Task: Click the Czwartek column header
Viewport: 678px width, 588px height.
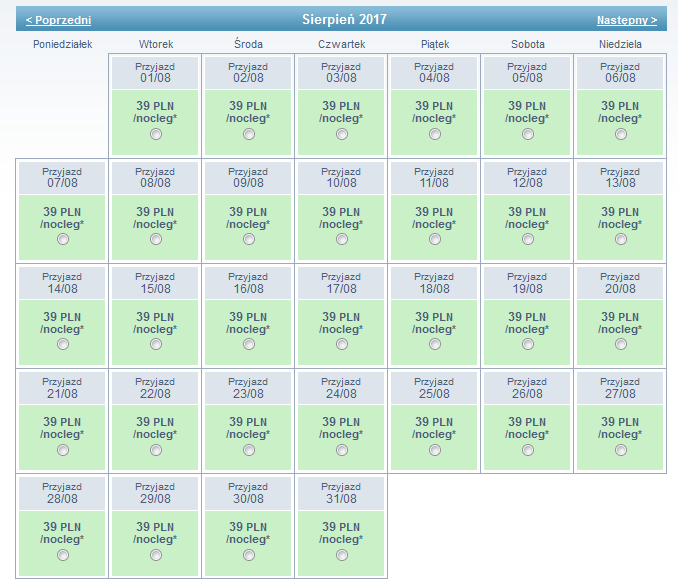Action: click(342, 44)
